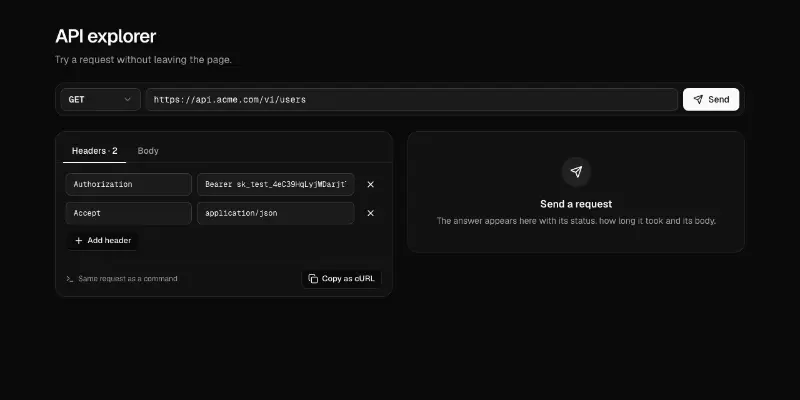Screen dimensions: 800x400
Task: Open the GET method dropdown
Action: [101, 99]
